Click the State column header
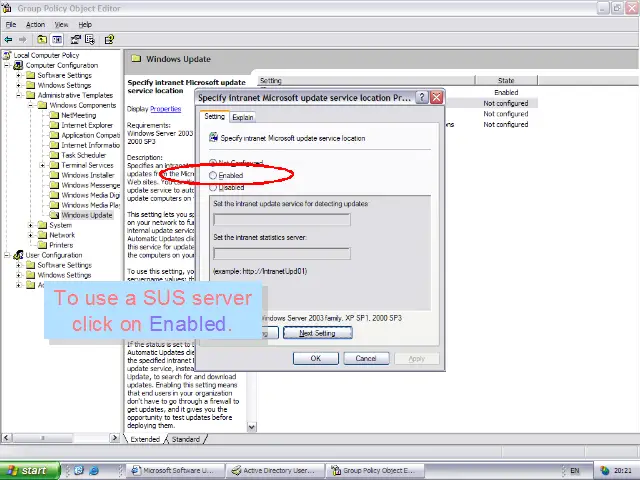640x480 pixels. (x=507, y=80)
